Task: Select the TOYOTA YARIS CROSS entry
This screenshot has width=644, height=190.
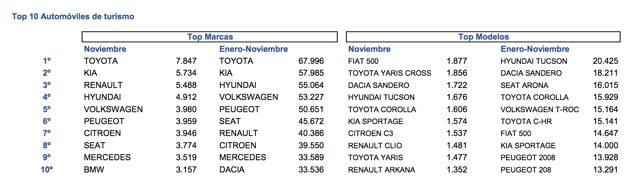Action: (390, 73)
